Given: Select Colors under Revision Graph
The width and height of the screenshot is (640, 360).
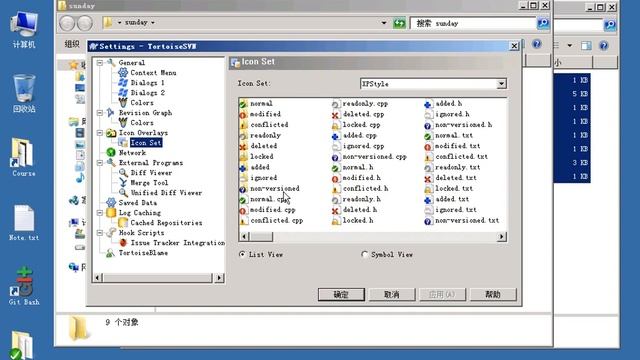Looking at the screenshot, I should pyautogui.click(x=142, y=122).
